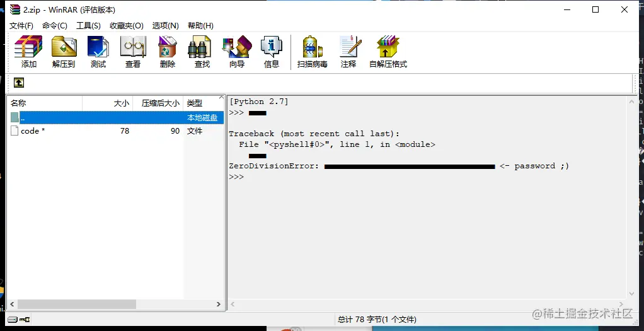Click comment pane scroll up arrow
644x331 pixels.
point(632,101)
